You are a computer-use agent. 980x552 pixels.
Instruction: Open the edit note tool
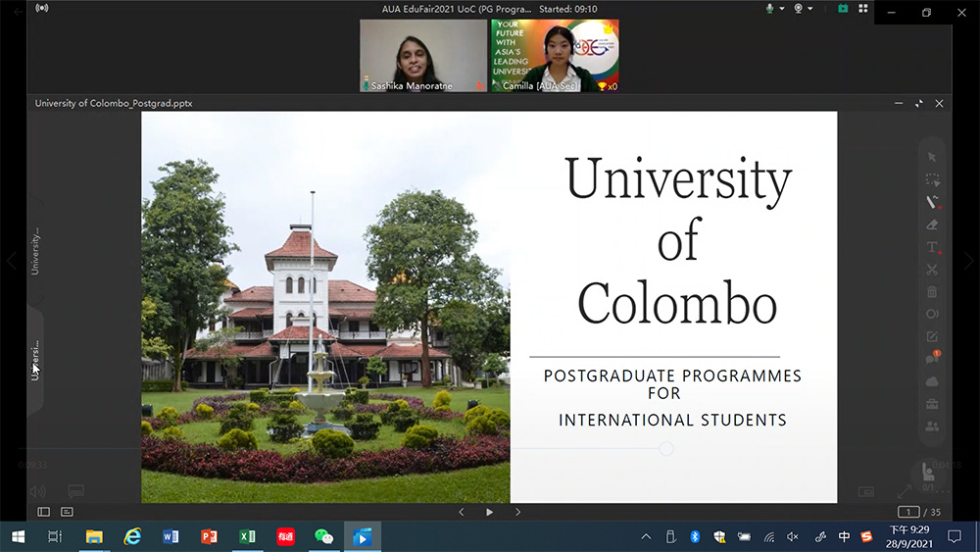point(932,336)
